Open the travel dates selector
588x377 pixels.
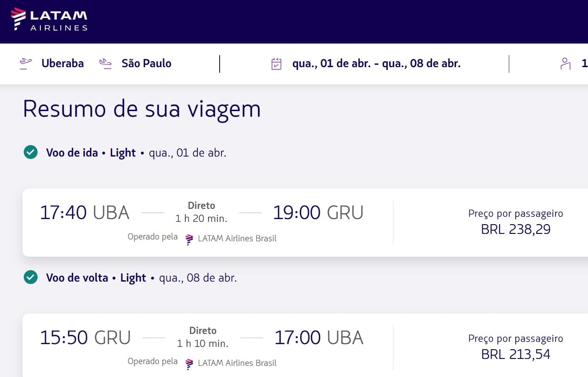(x=376, y=63)
